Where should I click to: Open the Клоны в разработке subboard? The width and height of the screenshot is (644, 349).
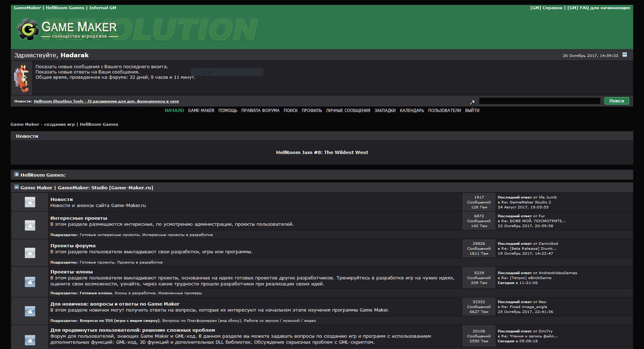point(135,293)
